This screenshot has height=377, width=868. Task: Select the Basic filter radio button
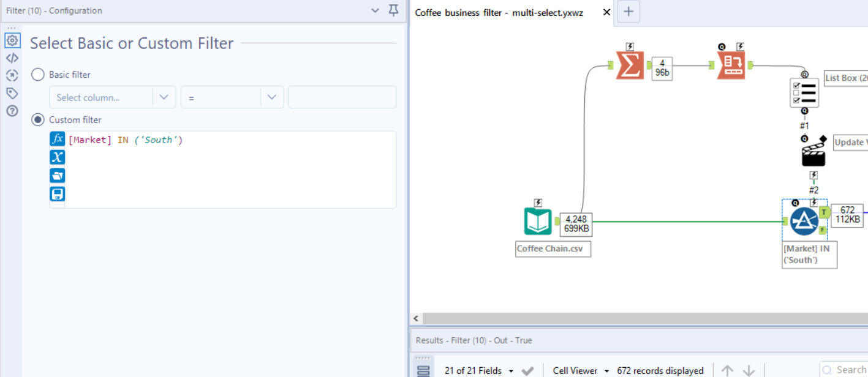point(37,74)
